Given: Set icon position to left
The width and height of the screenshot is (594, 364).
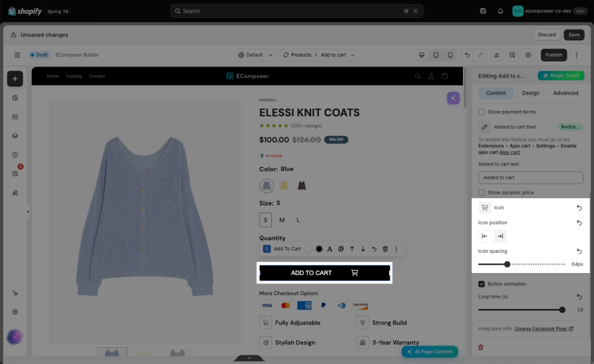Looking at the screenshot, I should point(484,236).
